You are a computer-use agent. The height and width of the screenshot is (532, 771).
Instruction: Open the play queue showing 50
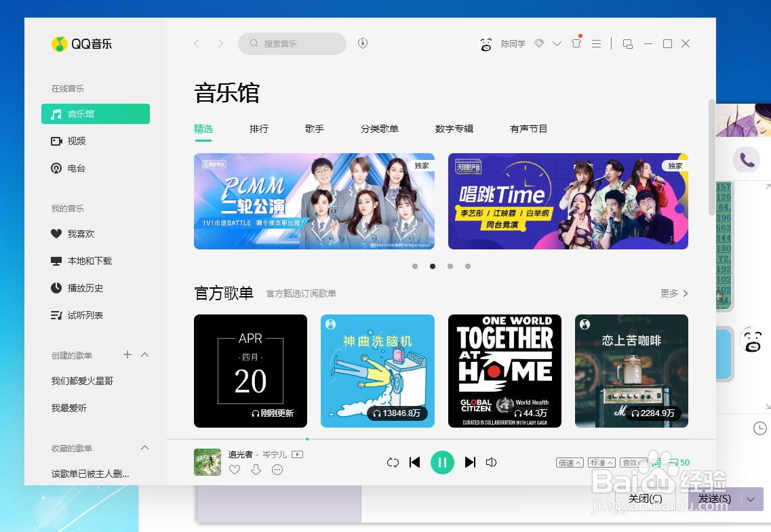pyautogui.click(x=679, y=463)
